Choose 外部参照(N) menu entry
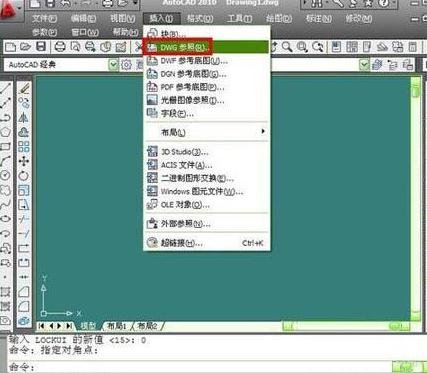This screenshot has width=427, height=373. point(207,223)
